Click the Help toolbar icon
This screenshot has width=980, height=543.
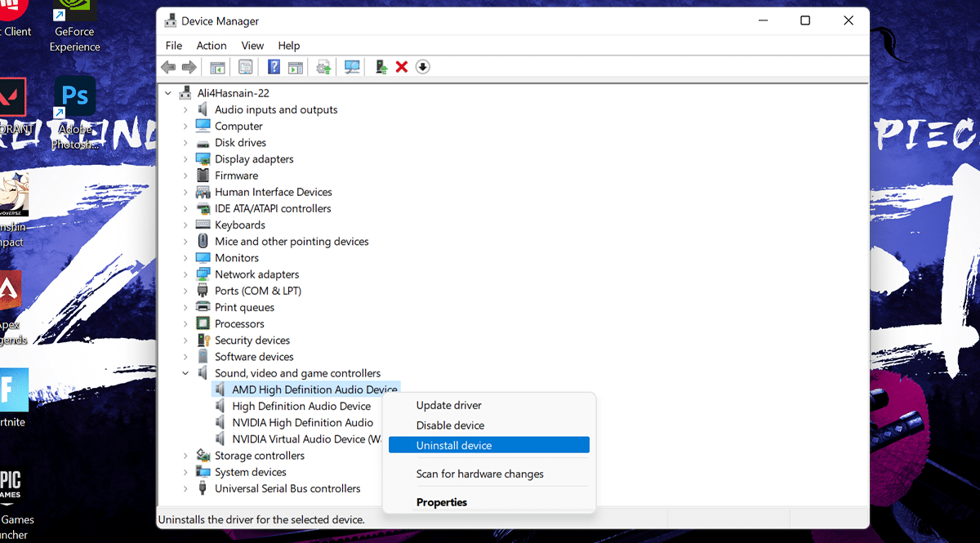click(x=274, y=67)
